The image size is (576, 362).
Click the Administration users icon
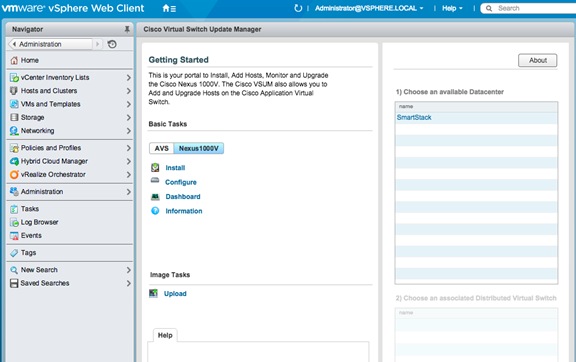coord(14,191)
